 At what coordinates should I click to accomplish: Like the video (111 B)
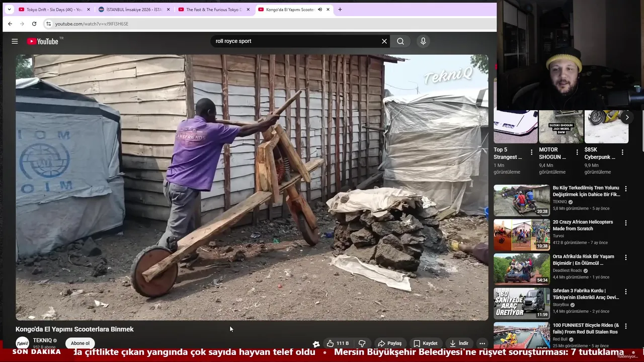[x=338, y=343]
